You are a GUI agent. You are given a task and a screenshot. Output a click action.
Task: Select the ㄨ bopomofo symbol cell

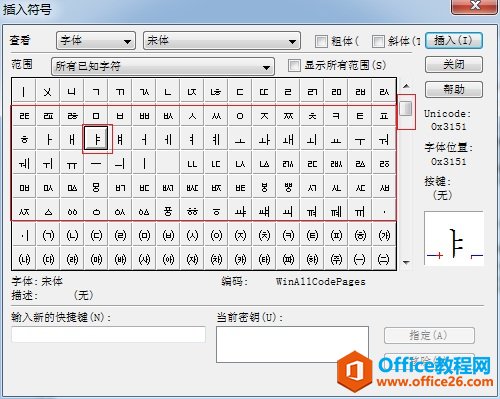tap(48, 92)
